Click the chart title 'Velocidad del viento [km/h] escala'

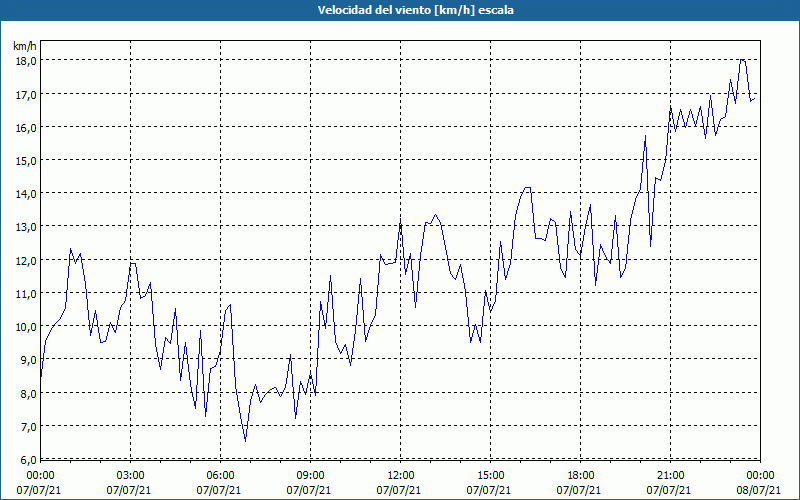(415, 10)
